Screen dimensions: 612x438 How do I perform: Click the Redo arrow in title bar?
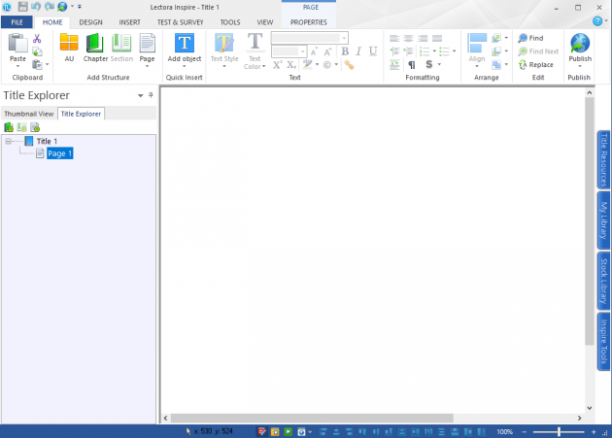point(49,7)
